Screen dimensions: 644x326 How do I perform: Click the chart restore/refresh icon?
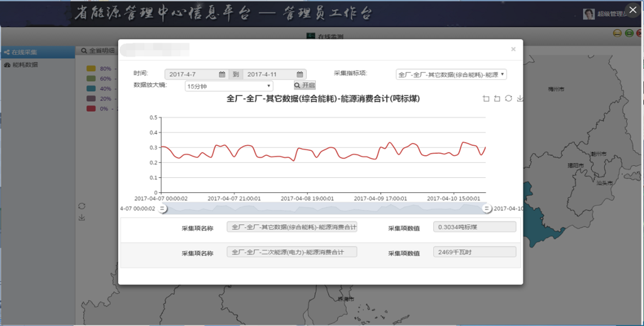[x=508, y=99]
